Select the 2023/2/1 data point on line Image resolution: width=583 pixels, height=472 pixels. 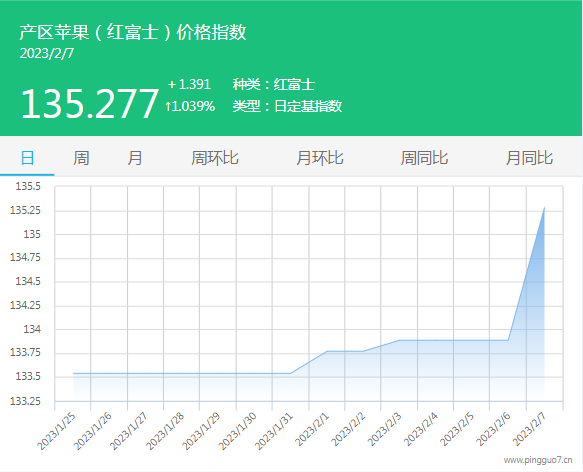(327, 351)
